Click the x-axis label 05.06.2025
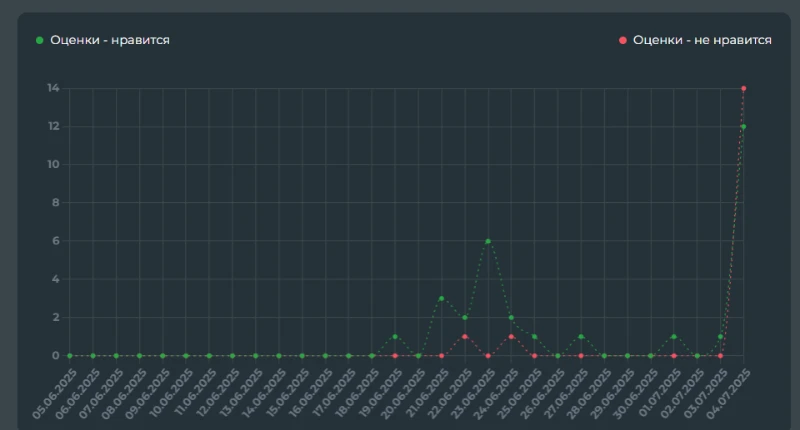Viewport: 800px width, 430px height. 55,394
